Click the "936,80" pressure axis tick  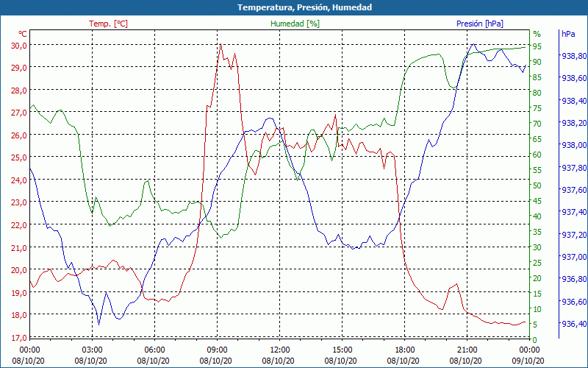[x=574, y=279]
